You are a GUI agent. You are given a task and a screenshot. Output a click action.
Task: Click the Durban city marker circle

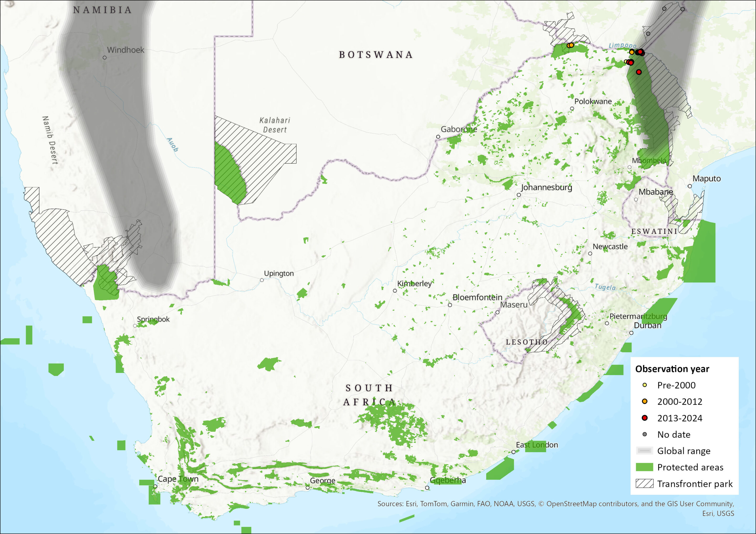pyautogui.click(x=631, y=333)
